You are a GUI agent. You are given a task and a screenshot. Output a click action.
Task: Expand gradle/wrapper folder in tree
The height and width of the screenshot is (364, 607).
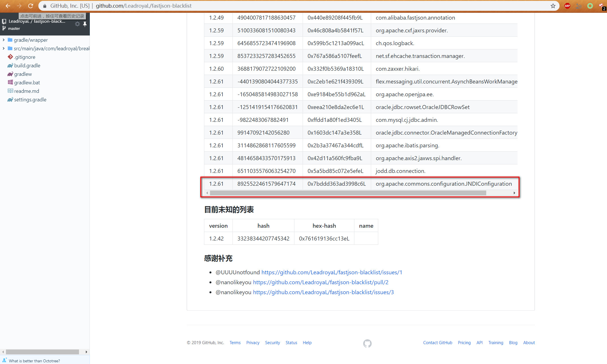(x=3, y=40)
